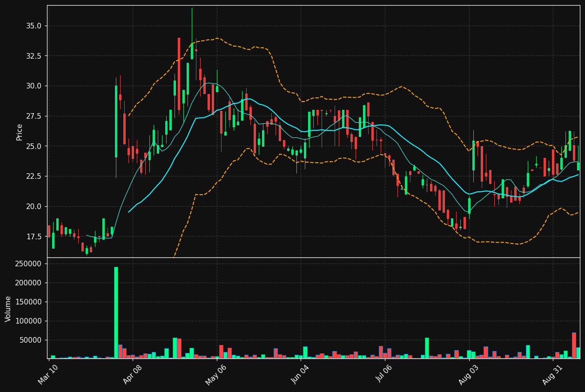Click the 17.5 price tick label
585x392 pixels.
[33, 237]
